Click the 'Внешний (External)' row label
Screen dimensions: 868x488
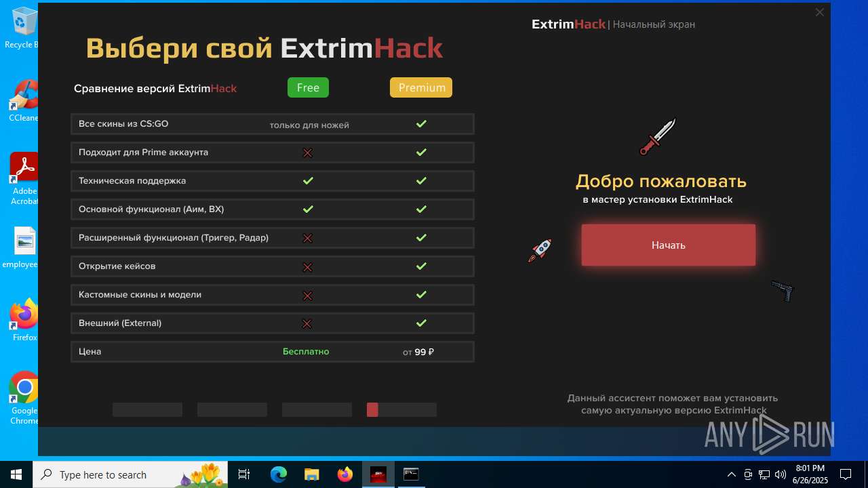pyautogui.click(x=120, y=323)
